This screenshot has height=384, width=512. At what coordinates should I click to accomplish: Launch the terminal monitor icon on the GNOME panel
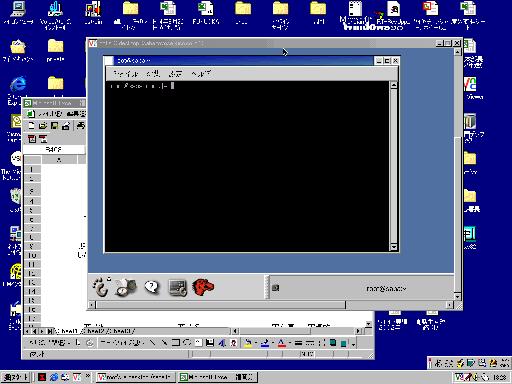pos(177,287)
